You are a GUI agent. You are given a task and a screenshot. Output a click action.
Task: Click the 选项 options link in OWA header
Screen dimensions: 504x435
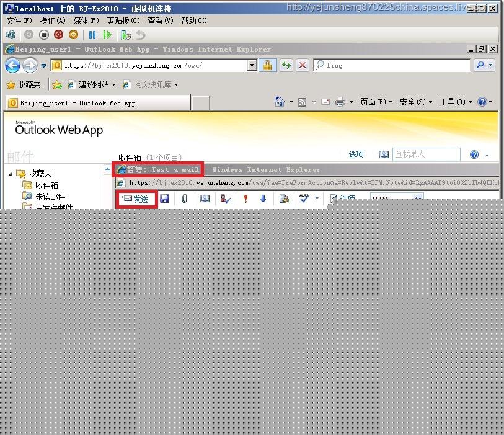356,155
